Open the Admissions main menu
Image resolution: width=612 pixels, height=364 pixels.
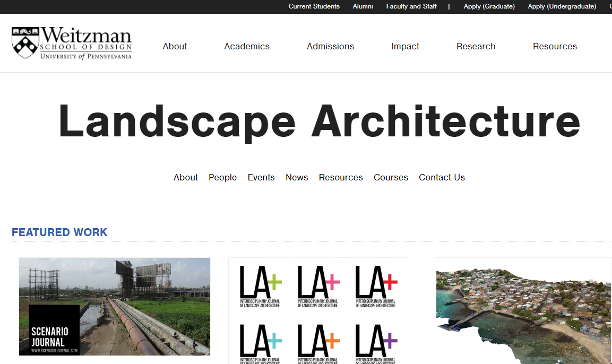(330, 46)
